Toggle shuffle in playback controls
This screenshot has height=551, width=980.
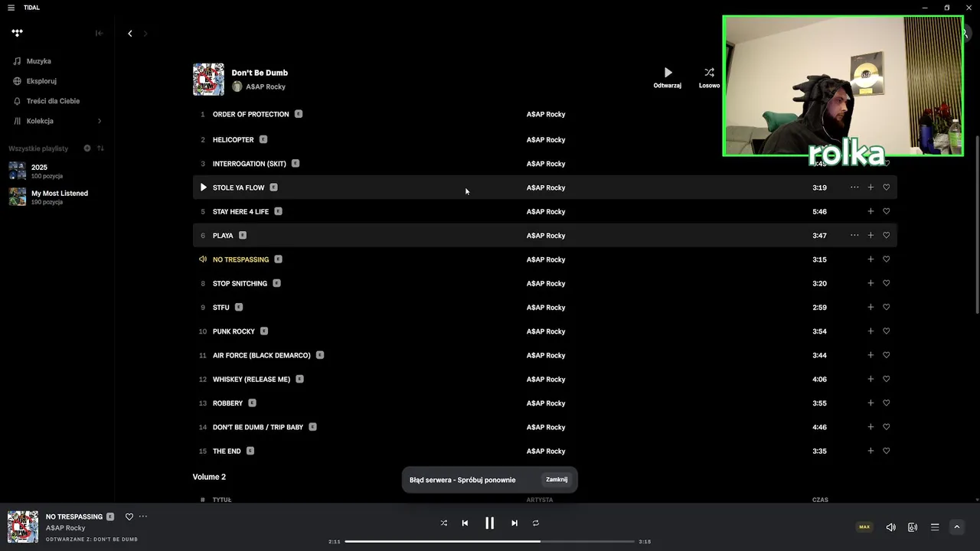point(443,523)
